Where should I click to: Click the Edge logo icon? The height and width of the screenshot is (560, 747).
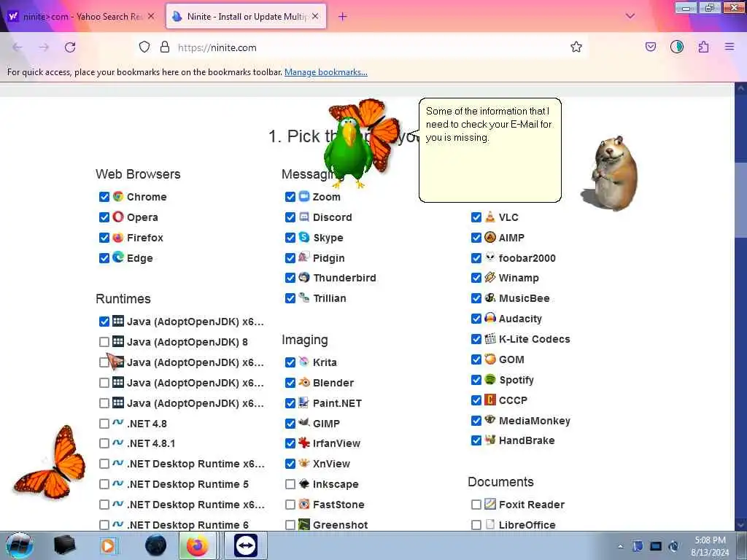coord(118,257)
